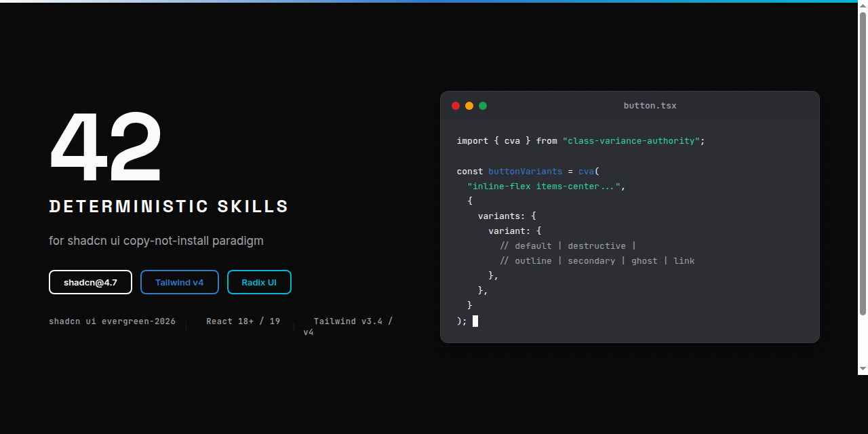Click 'Tailwind v3.4 / v4' text
Image resolution: width=868 pixels, height=434 pixels.
(x=348, y=327)
